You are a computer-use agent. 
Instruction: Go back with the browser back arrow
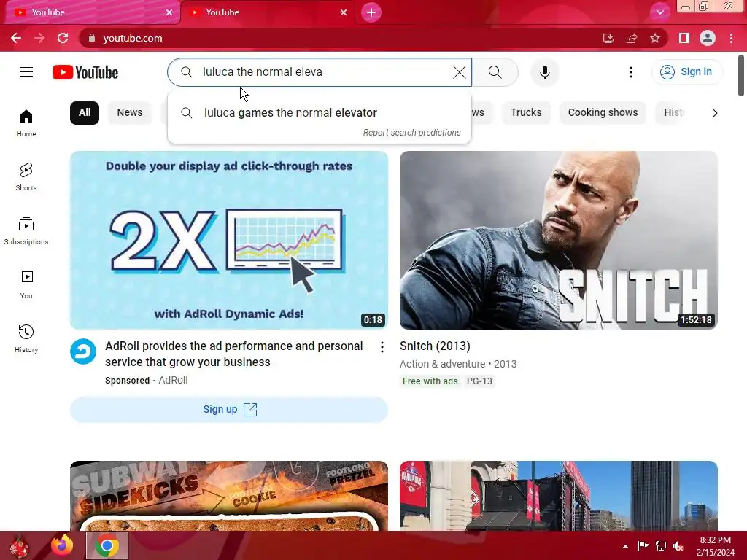16,38
